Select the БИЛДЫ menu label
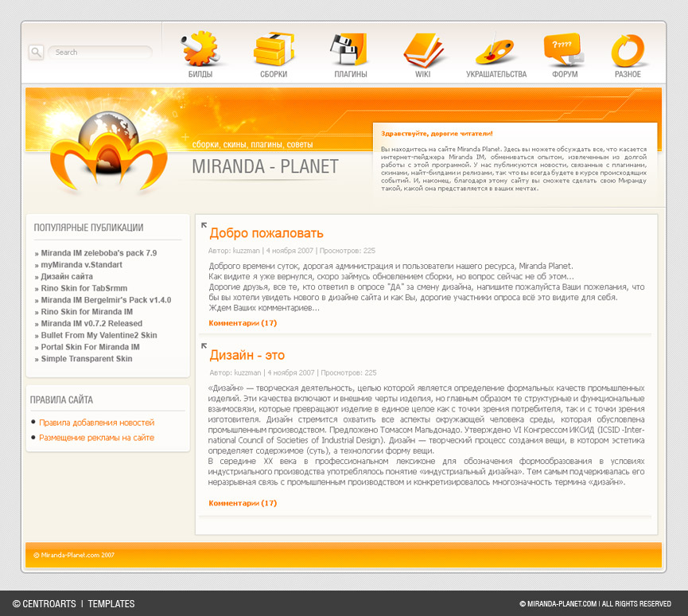The width and height of the screenshot is (688, 616). pos(200,74)
